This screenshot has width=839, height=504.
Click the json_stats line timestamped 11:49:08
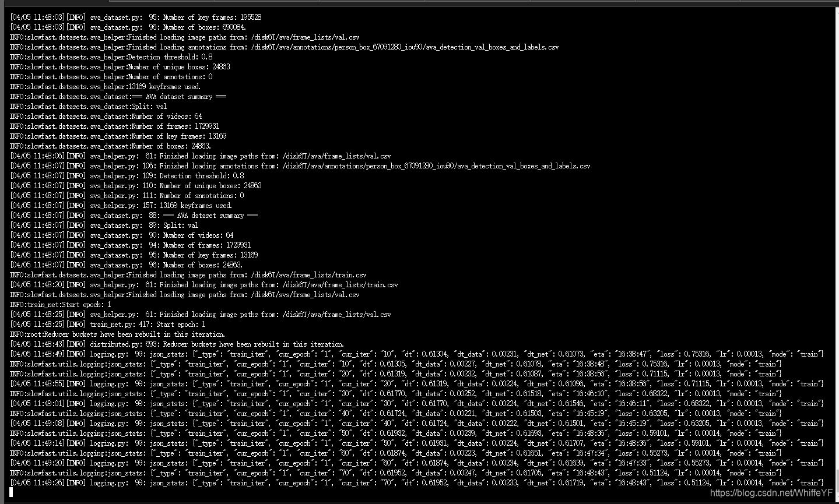(417, 424)
